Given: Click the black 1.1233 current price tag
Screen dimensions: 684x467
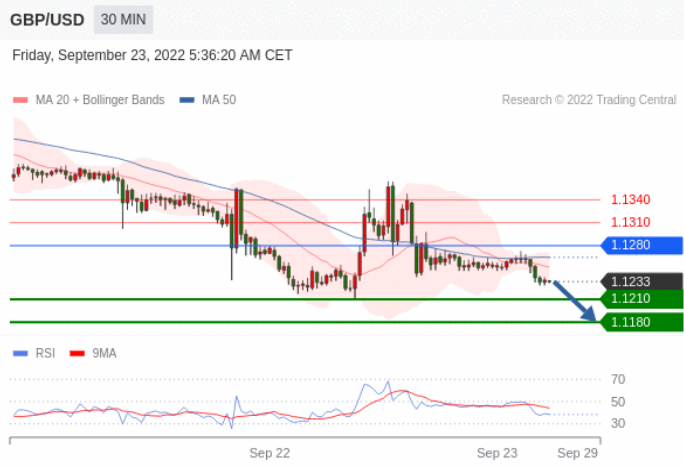Looking at the screenshot, I should coord(642,282).
